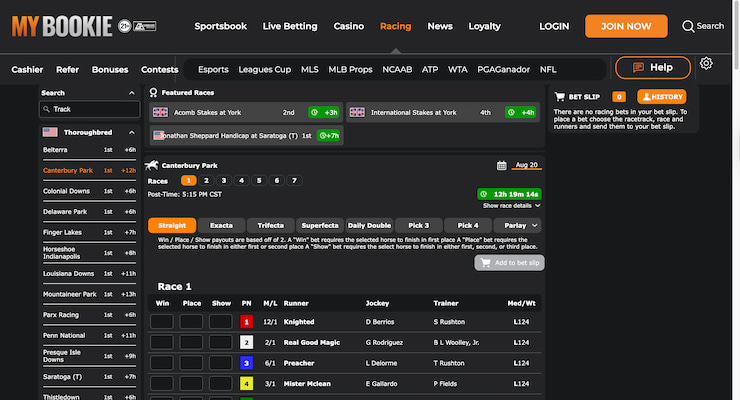This screenshot has height=400, width=740.
Task: Select the Pick 3 bet tab
Action: (x=419, y=225)
